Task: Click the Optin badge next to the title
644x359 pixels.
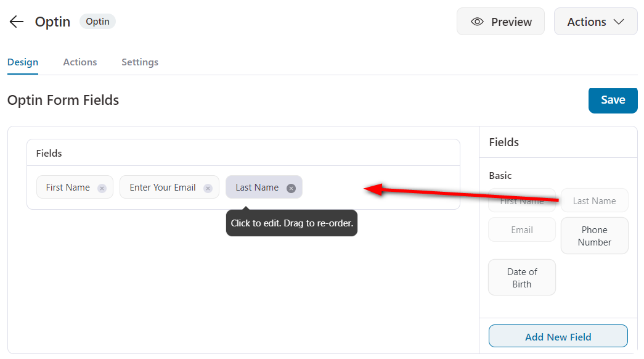Action: 97,21
